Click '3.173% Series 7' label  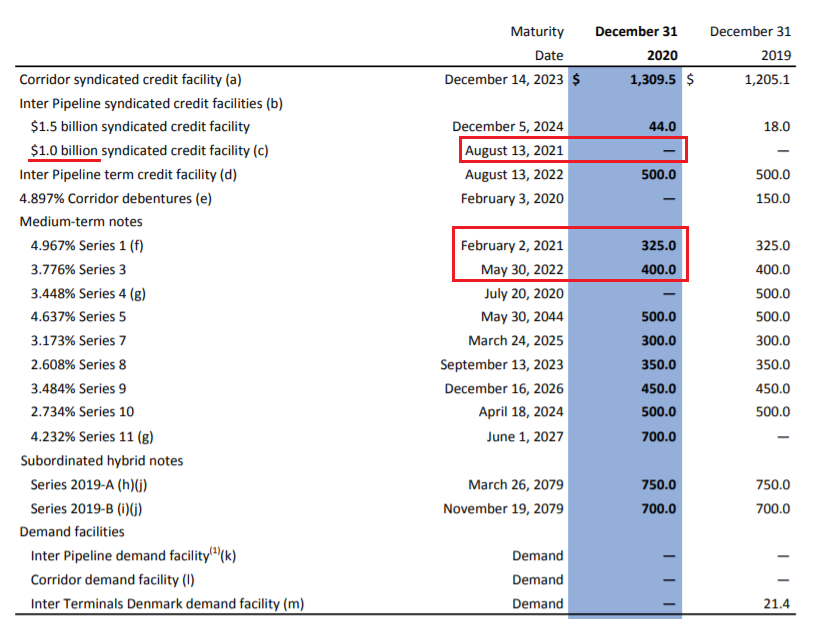point(78,341)
